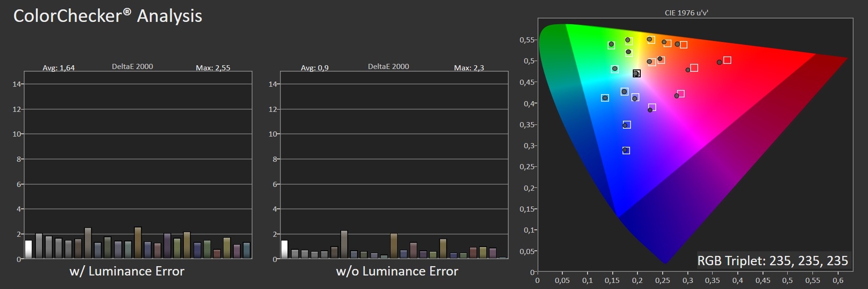
Task: Click the Avg: 0,9 label
Action: pyautogui.click(x=315, y=68)
